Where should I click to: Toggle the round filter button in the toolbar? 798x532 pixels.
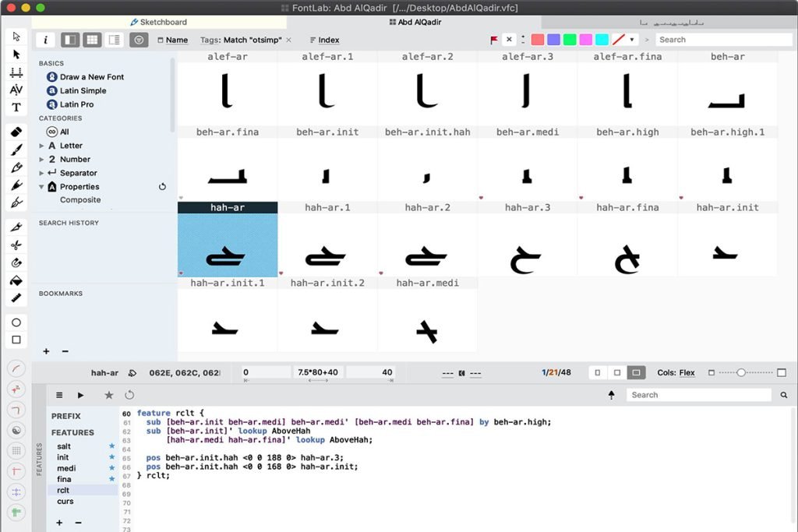[x=139, y=40]
